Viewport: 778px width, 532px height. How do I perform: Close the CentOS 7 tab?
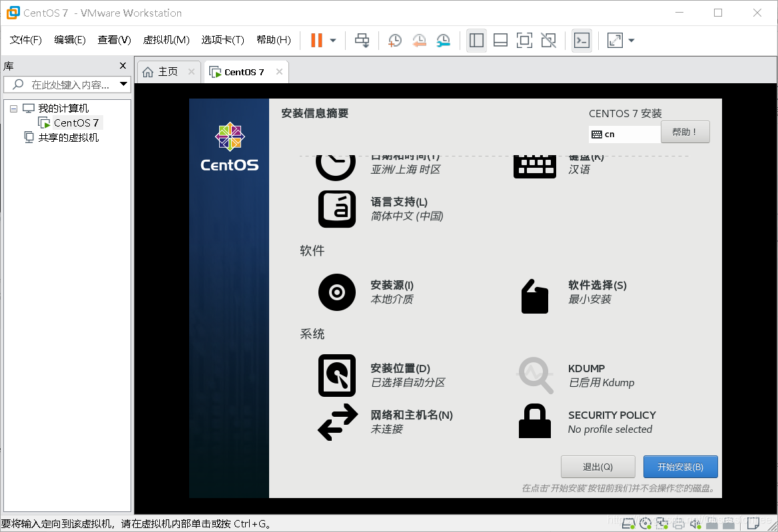click(x=279, y=72)
